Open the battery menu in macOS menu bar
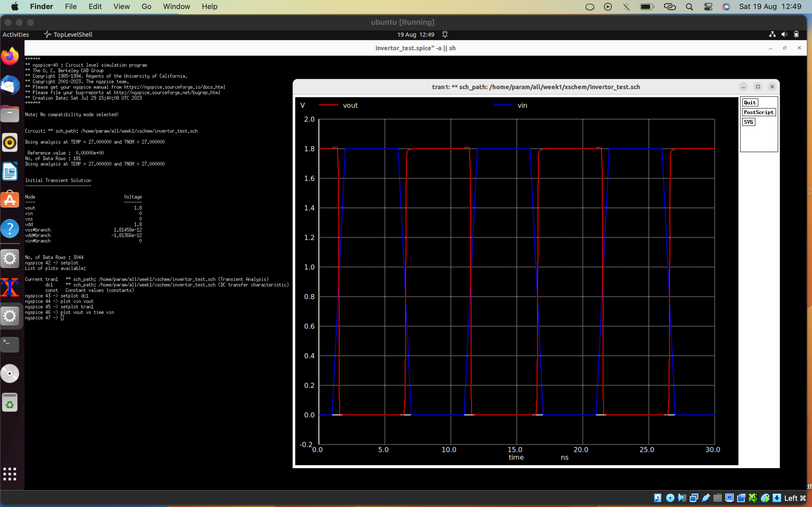This screenshot has width=812, height=507. (647, 6)
